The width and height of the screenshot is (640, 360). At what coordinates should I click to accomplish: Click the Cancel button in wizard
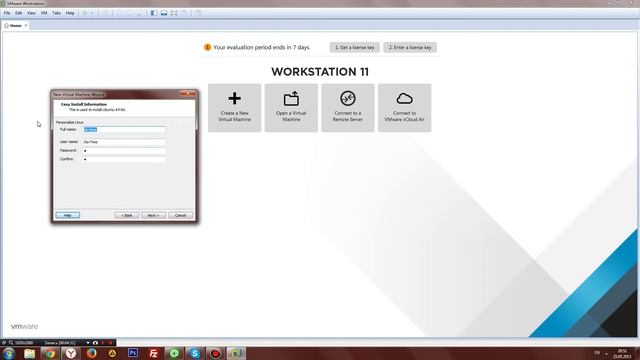pyautogui.click(x=180, y=215)
